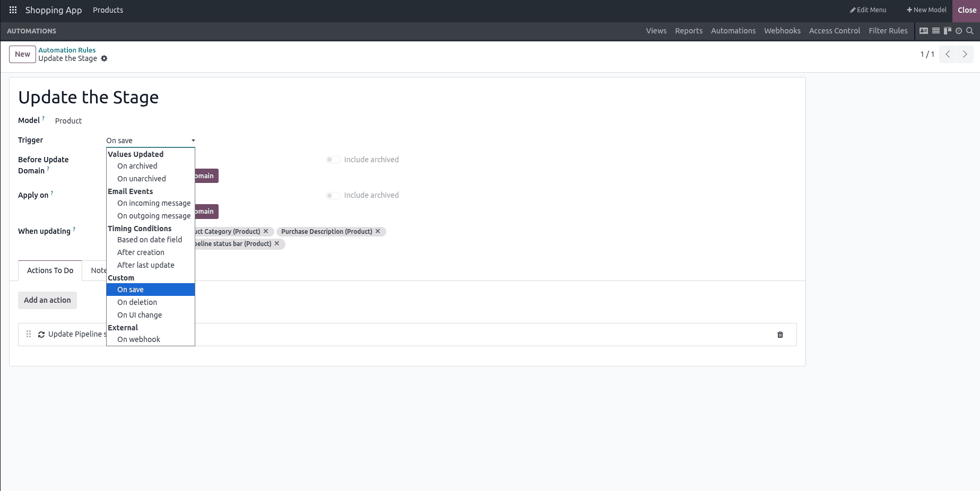The height and width of the screenshot is (491, 980).
Task: Open the Trigger dropdown showing On save
Action: coord(151,141)
